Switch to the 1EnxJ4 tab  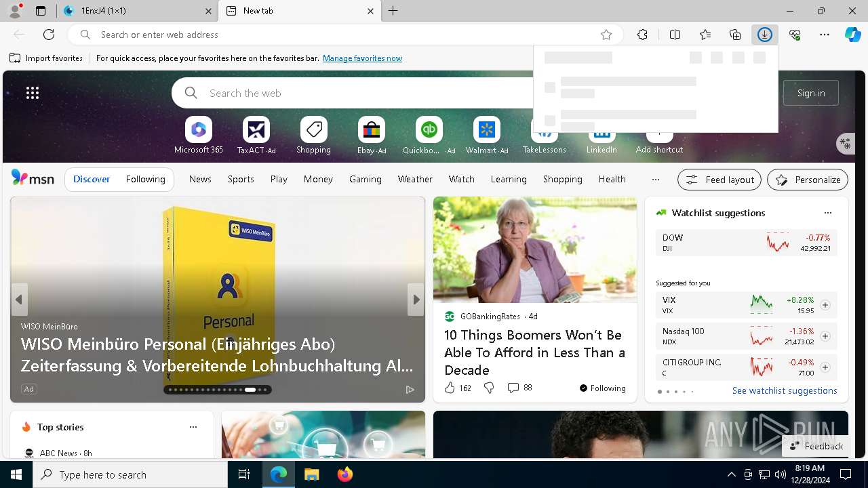click(x=136, y=11)
